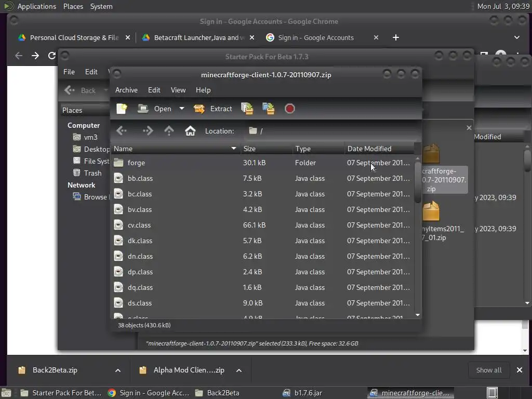The image size is (532, 399).
Task: Close the Sign in Google Accounts tab
Action: (376, 37)
